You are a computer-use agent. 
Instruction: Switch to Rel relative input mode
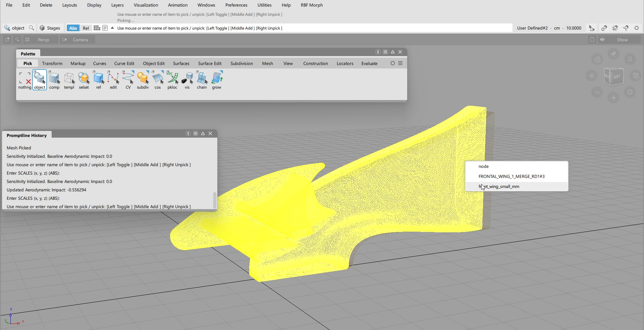coord(86,28)
